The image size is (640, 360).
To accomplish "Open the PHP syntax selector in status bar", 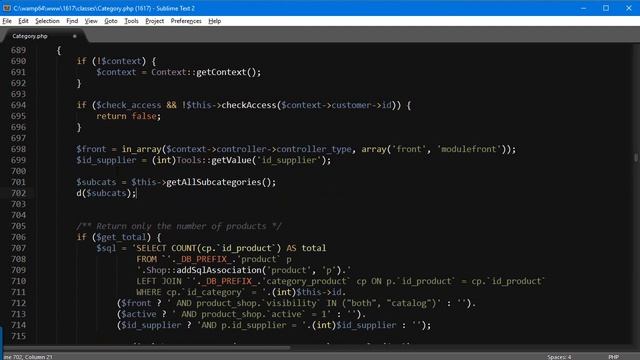I will [613, 357].
